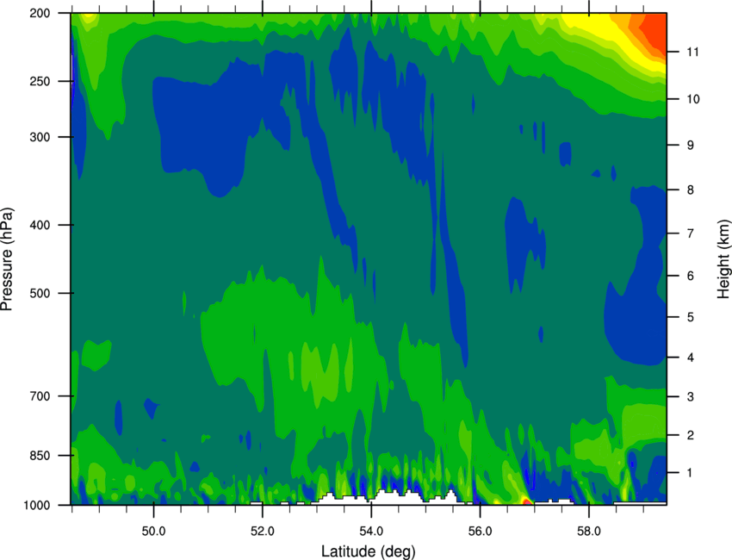Pick the 2 km height label

[x=691, y=435]
